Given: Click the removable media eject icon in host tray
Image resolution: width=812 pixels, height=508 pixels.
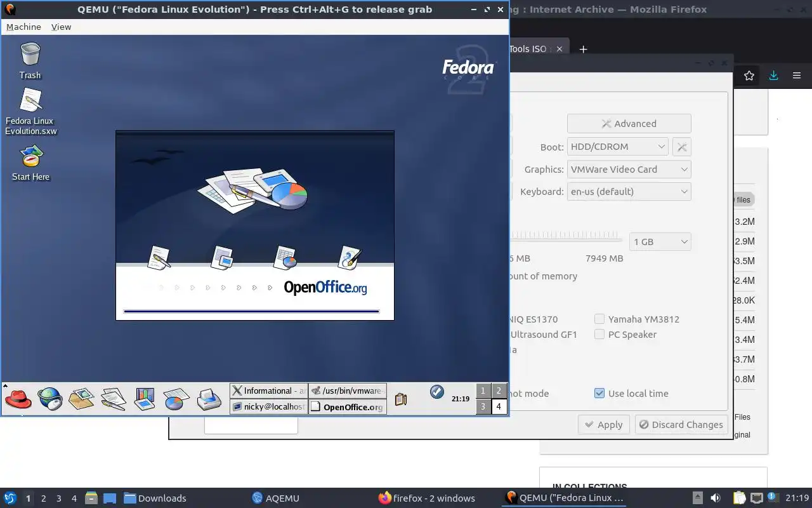Looking at the screenshot, I should 697,498.
